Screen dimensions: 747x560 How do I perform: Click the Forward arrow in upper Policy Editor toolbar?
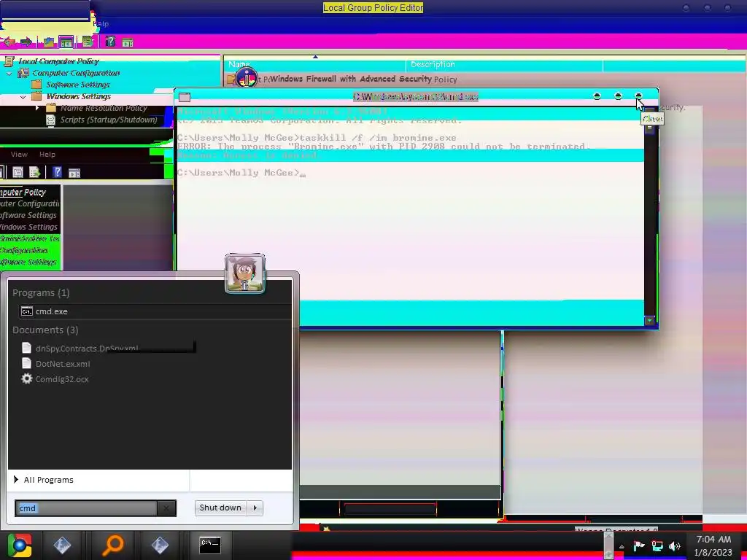(26, 42)
